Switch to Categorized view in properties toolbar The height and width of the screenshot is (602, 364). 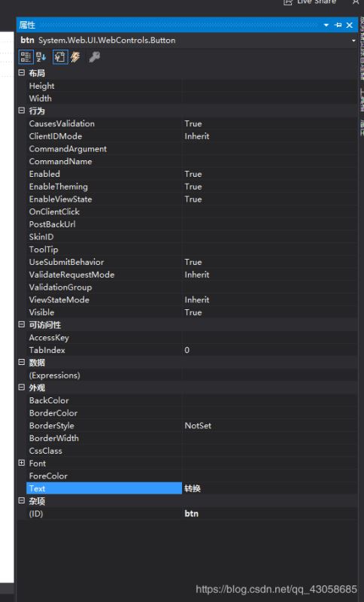(26, 57)
